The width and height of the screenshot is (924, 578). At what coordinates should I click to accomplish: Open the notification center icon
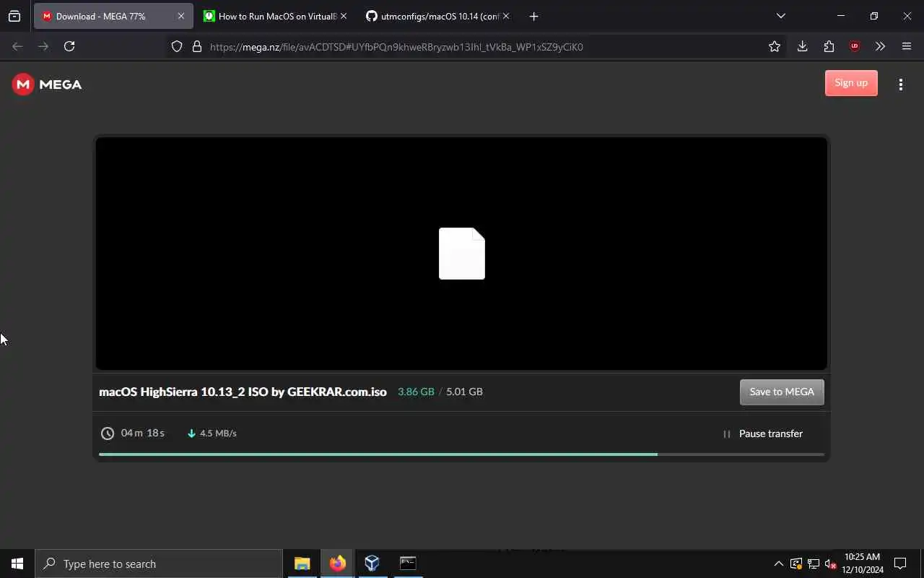coord(900,564)
